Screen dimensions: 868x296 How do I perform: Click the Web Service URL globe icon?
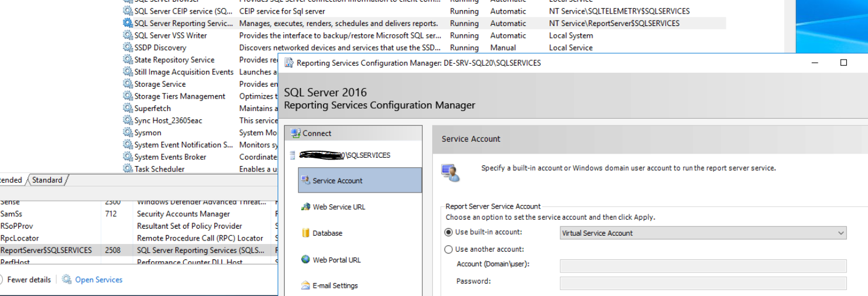(305, 207)
